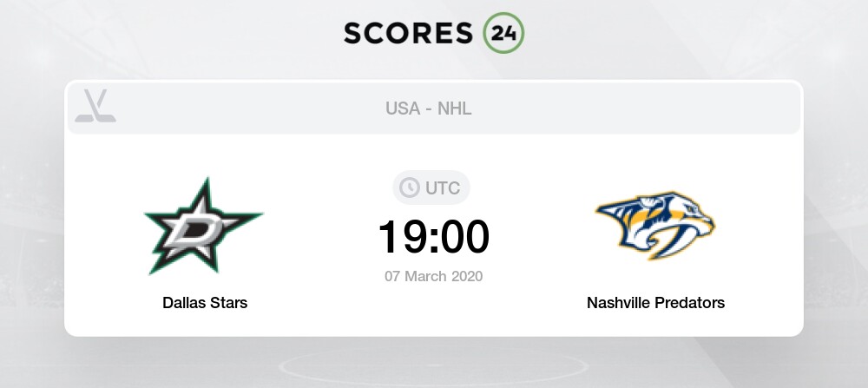The height and width of the screenshot is (388, 868).
Task: Click the 19:00 match start time
Action: (434, 237)
